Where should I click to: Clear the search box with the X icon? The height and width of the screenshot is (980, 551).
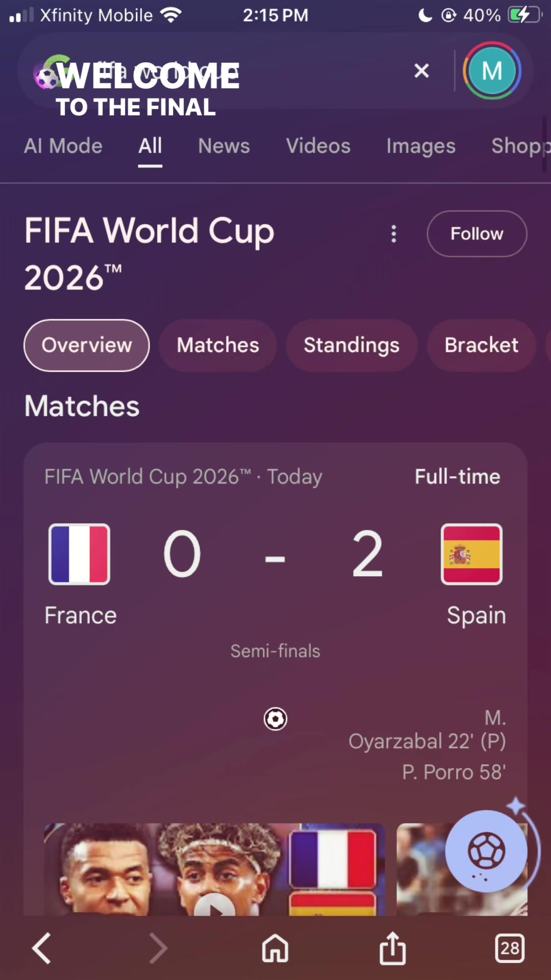coord(421,70)
